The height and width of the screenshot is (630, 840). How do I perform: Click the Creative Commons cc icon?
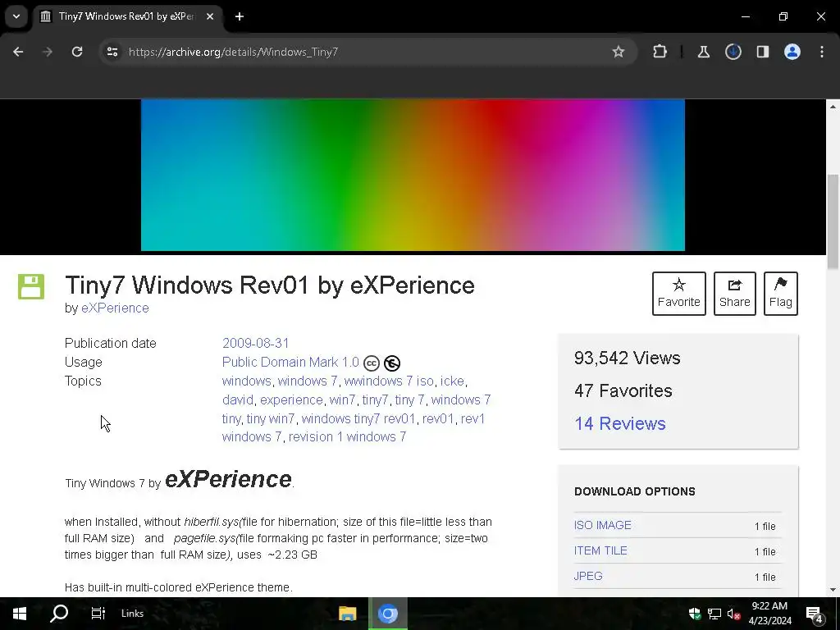pyautogui.click(x=372, y=363)
